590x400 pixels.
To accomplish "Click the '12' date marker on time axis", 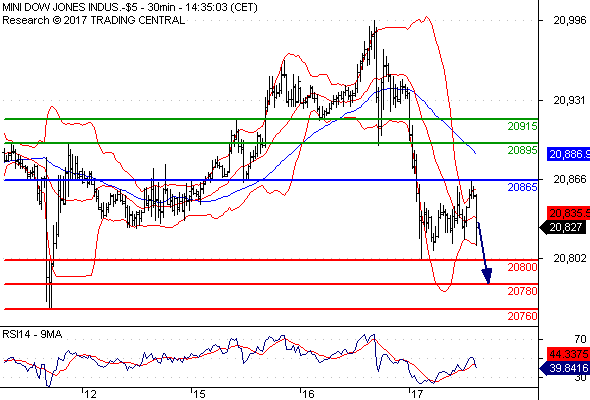I will [x=90, y=394].
